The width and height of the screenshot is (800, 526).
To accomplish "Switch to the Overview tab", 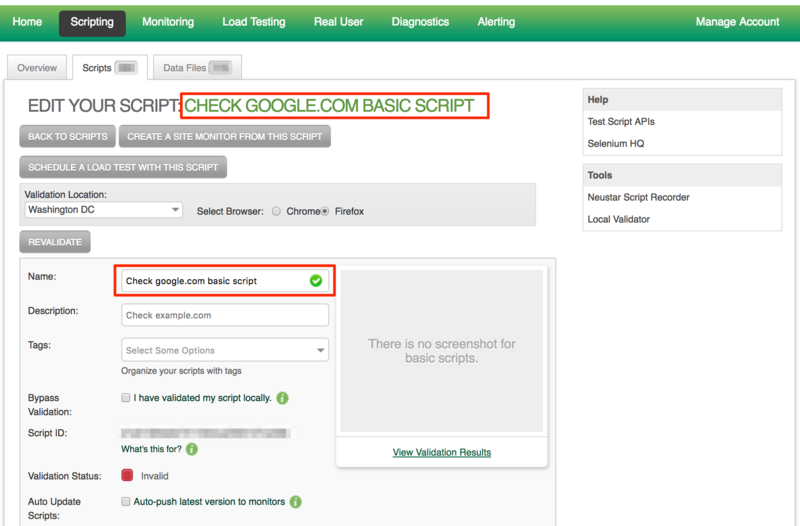I will (x=37, y=68).
